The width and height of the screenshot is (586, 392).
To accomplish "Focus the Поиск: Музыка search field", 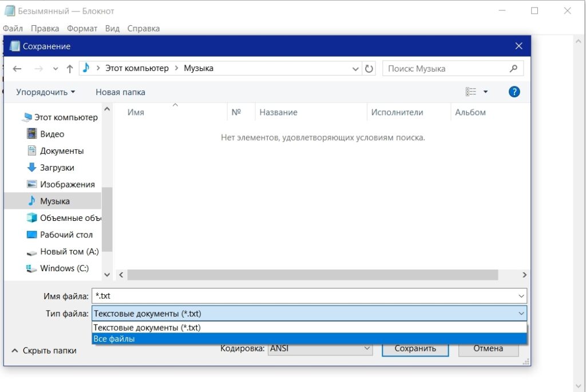I will click(453, 68).
